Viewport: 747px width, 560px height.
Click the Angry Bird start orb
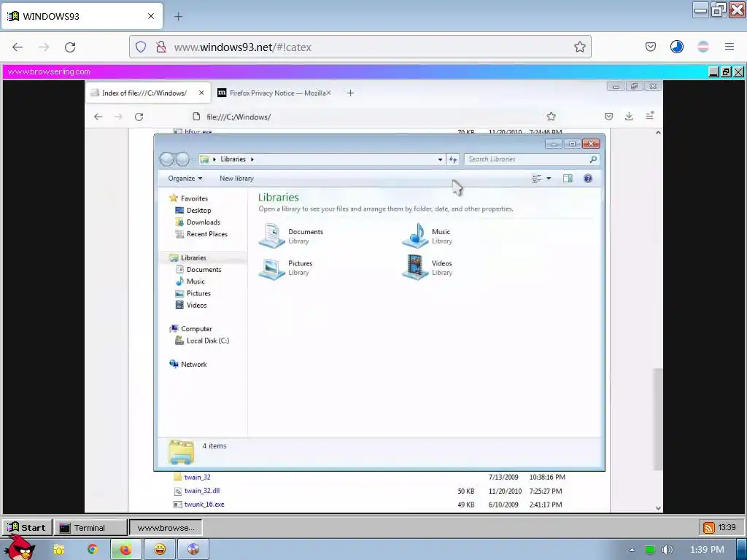pyautogui.click(x=19, y=548)
